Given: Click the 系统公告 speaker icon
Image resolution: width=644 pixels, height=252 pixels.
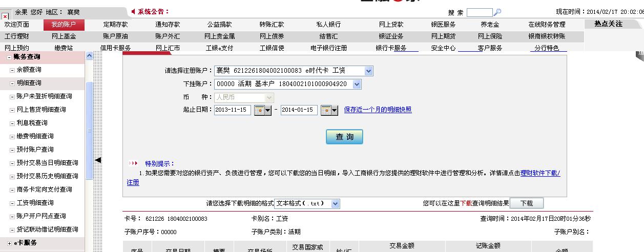Looking at the screenshot, I should 134,11.
